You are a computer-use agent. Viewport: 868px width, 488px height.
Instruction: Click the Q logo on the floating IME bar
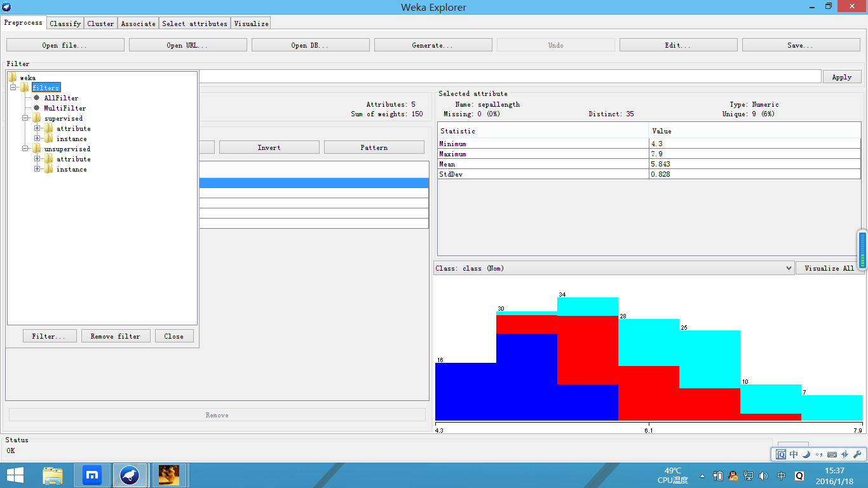tap(781, 454)
